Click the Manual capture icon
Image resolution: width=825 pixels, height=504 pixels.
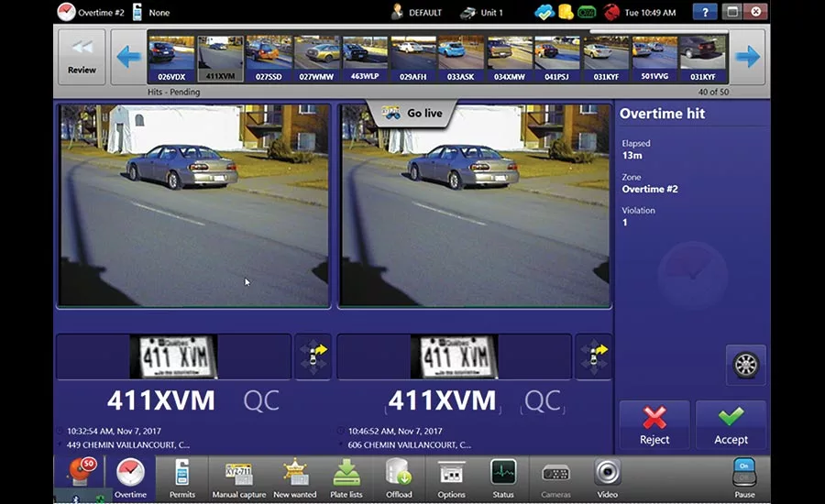238,477
